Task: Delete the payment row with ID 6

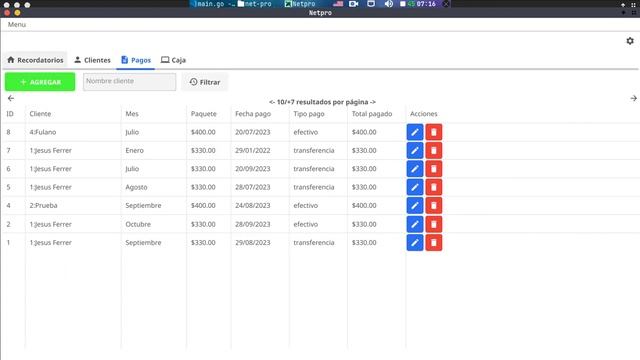Action: pos(433,169)
